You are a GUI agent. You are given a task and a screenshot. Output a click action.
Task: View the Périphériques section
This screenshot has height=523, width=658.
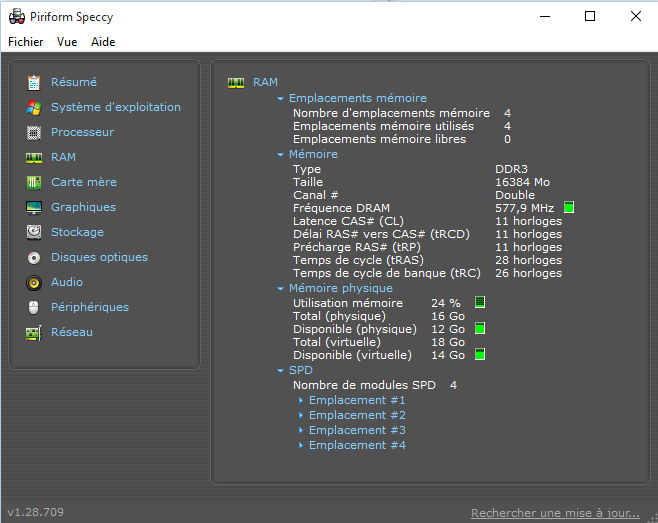pos(90,307)
